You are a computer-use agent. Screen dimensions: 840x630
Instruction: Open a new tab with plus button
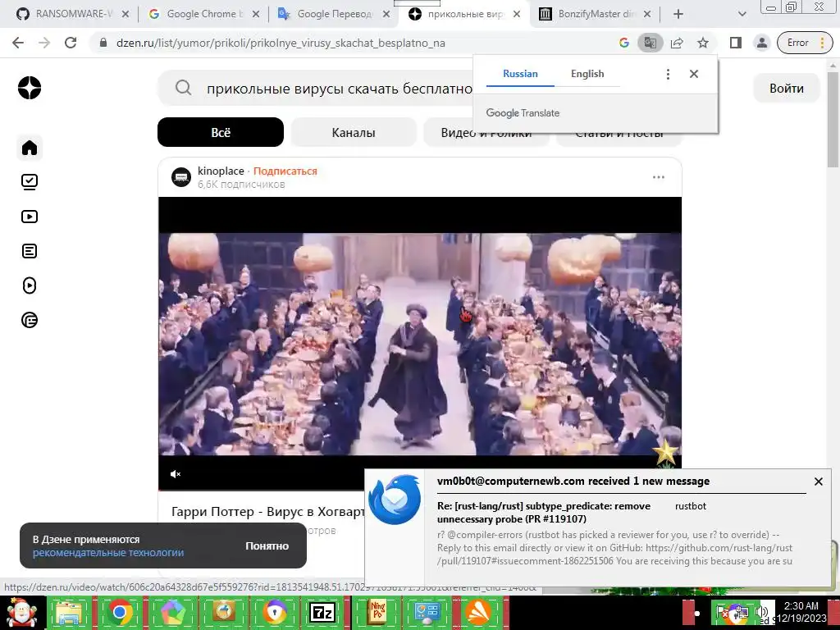point(678,14)
